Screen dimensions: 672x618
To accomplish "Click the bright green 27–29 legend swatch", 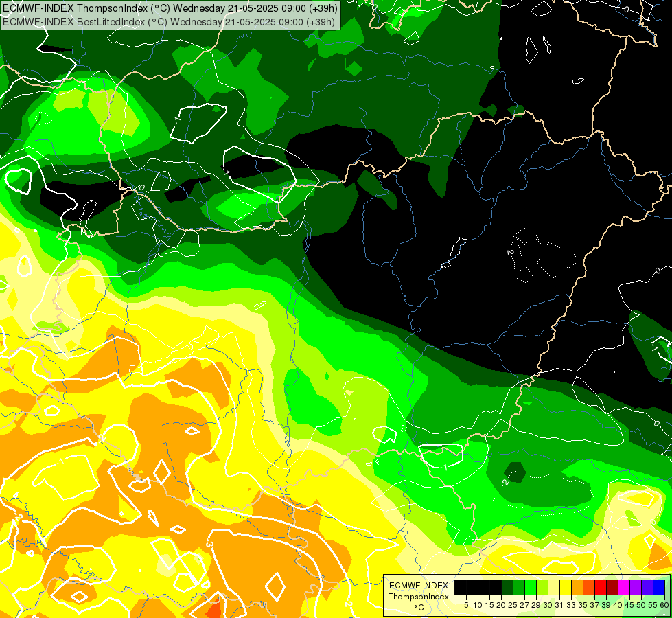I will click(x=531, y=587).
